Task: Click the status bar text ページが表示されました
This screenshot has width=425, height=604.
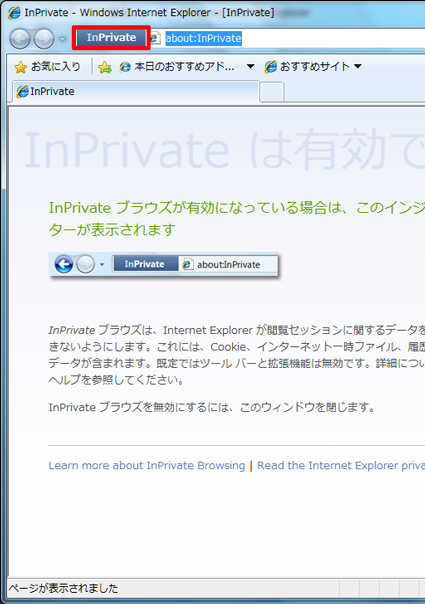Action: (x=64, y=588)
